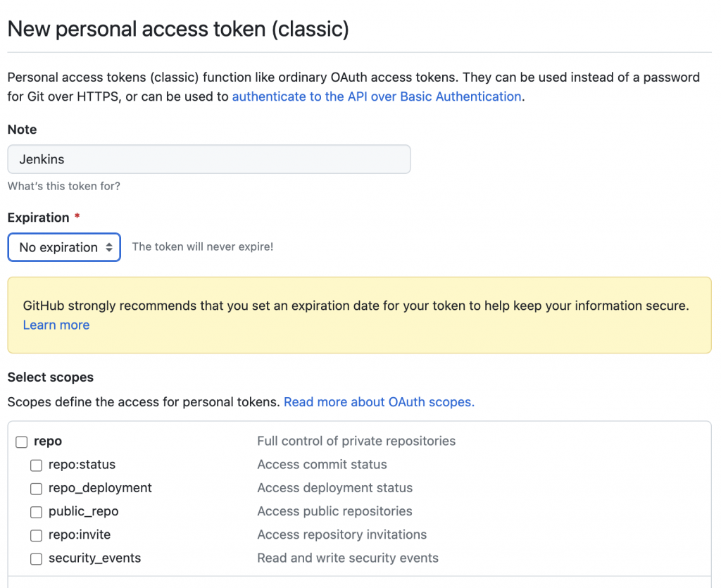721x588 pixels.
Task: Open the Expiration dropdown showing No expiration
Action: (64, 247)
